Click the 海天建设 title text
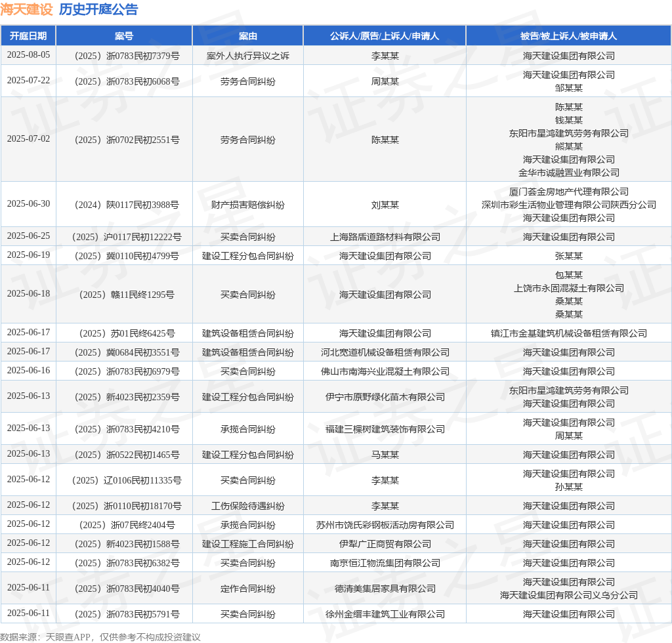 26,9
